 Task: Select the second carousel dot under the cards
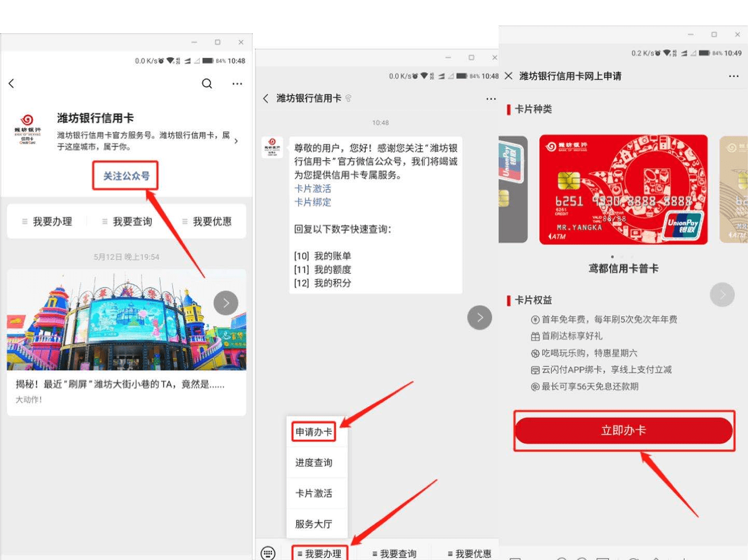pyautogui.click(x=622, y=256)
